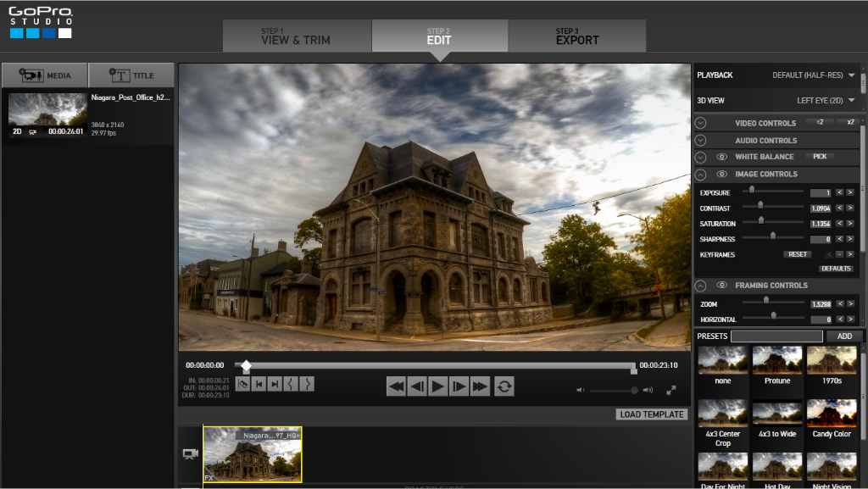Step back one frame

[x=417, y=386]
